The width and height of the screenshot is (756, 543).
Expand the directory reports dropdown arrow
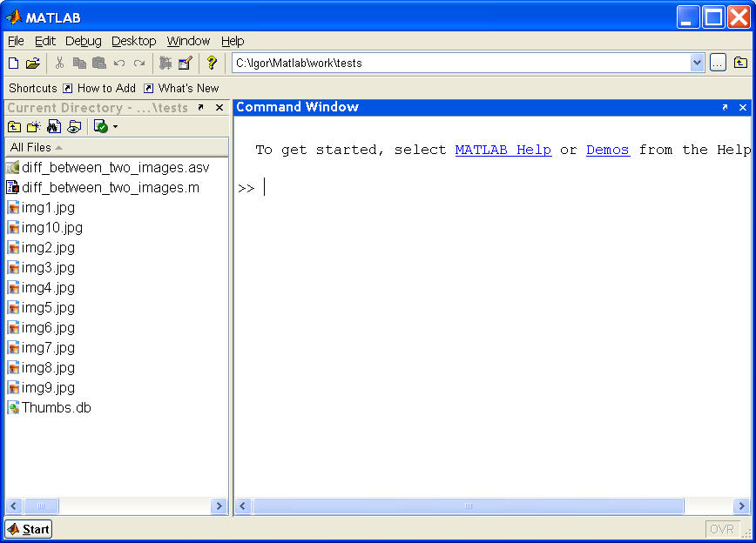pos(115,127)
